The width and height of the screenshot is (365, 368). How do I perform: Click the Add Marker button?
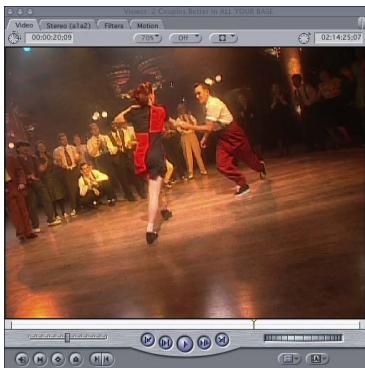(x=76, y=359)
